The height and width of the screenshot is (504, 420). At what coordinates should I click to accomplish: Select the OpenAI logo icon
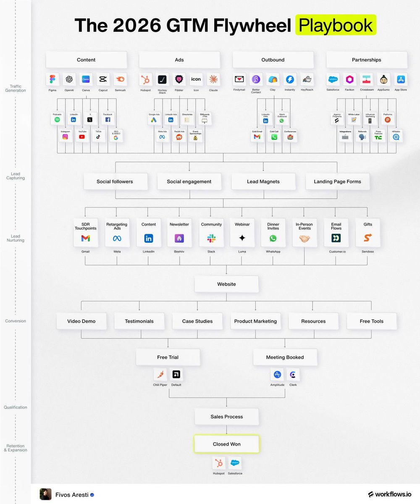[69, 79]
